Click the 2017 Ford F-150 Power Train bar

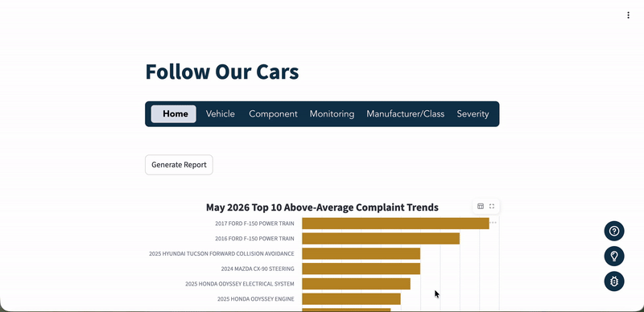click(395, 224)
